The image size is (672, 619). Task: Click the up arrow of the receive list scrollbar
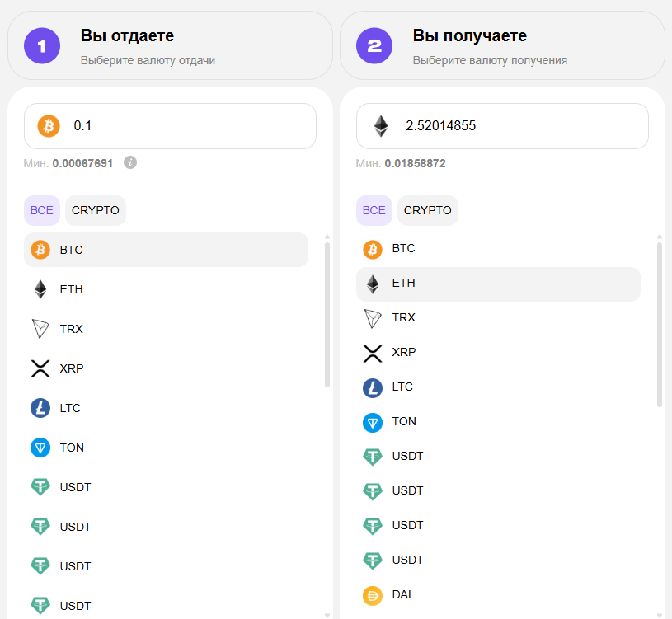pyautogui.click(x=659, y=237)
